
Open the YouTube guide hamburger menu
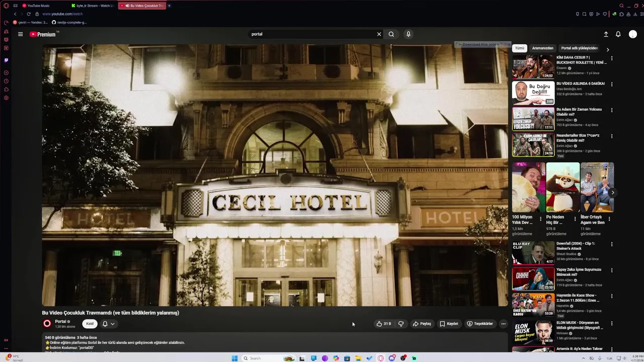pyautogui.click(x=20, y=34)
